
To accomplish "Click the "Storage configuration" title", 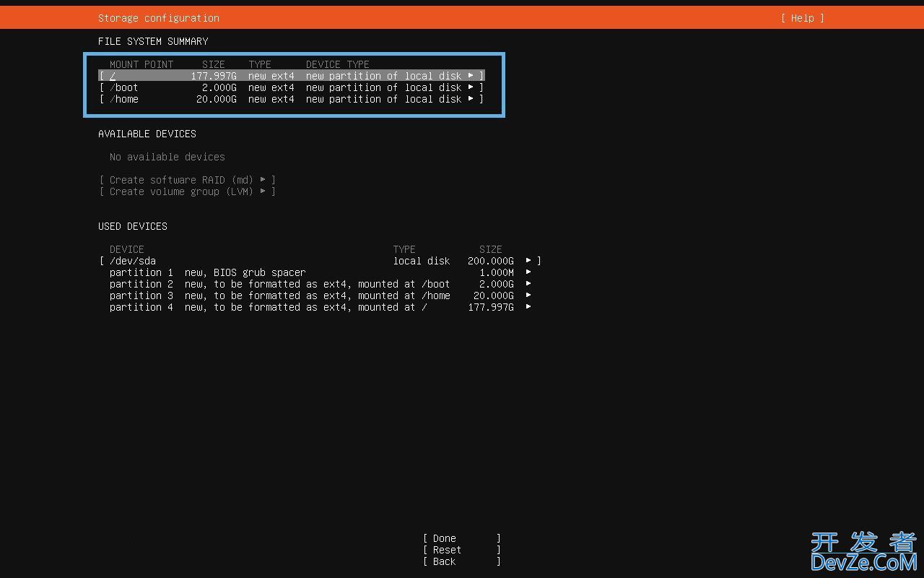I will click(x=159, y=18).
